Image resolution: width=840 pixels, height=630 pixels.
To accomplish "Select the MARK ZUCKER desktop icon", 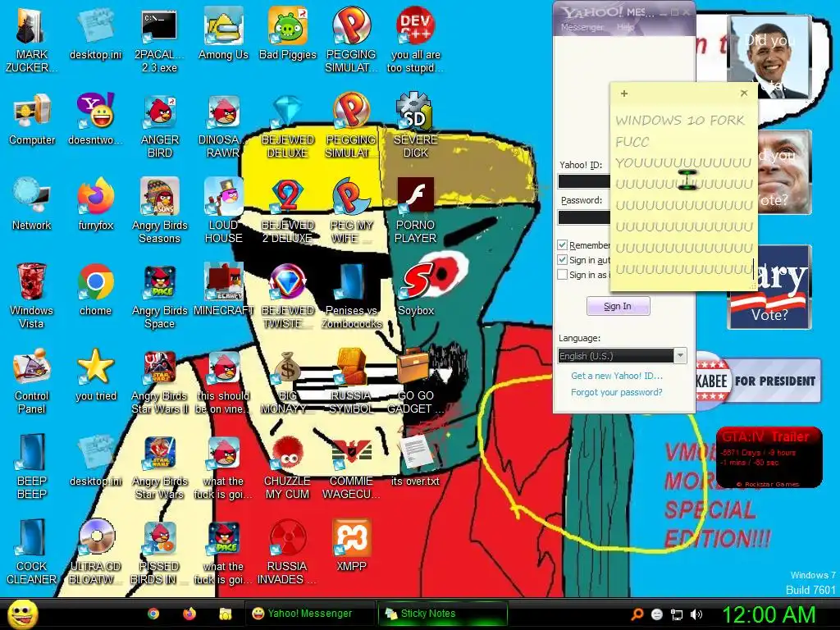I will point(32,40).
